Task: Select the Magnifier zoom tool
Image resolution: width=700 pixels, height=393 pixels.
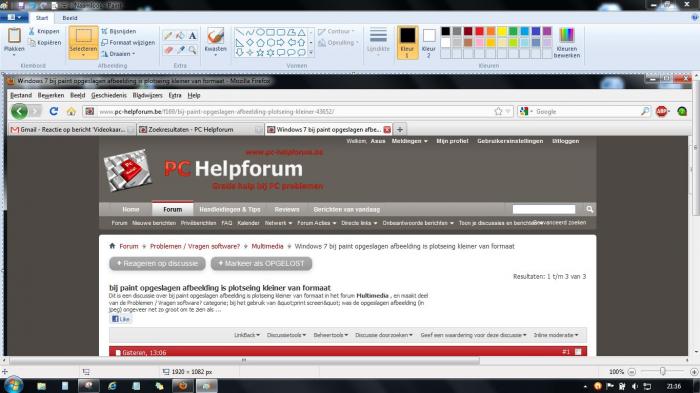Action: click(x=192, y=50)
